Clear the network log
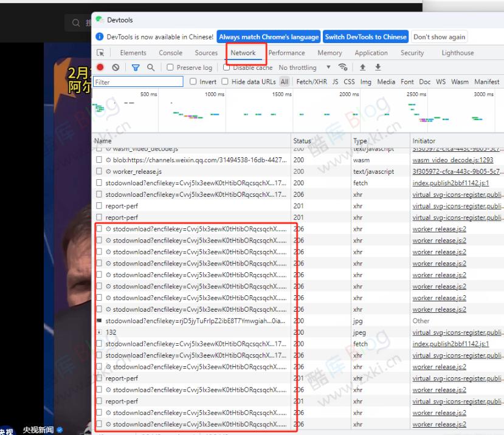This screenshot has width=504, height=435. [116, 67]
